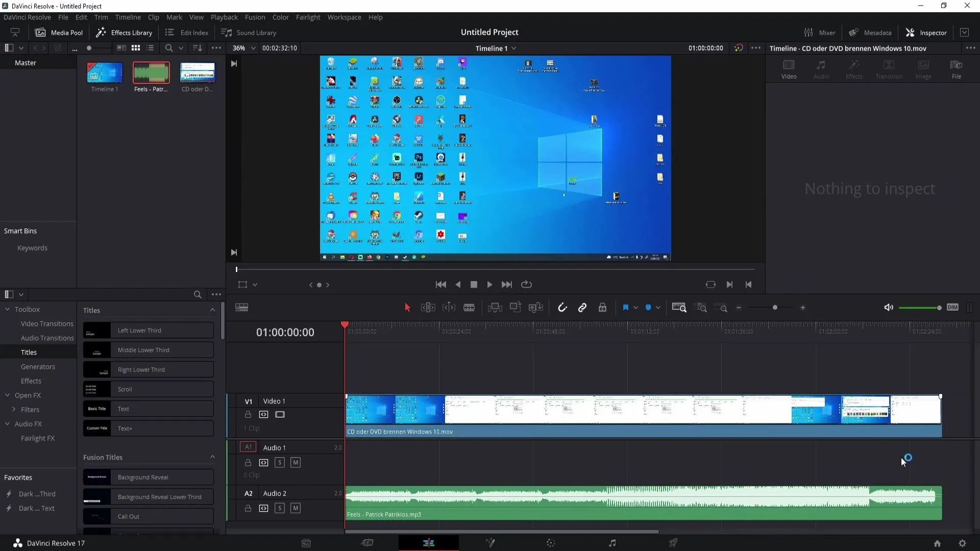The image size is (980, 551).
Task: Collapse the Titles section chevron
Action: (x=212, y=310)
